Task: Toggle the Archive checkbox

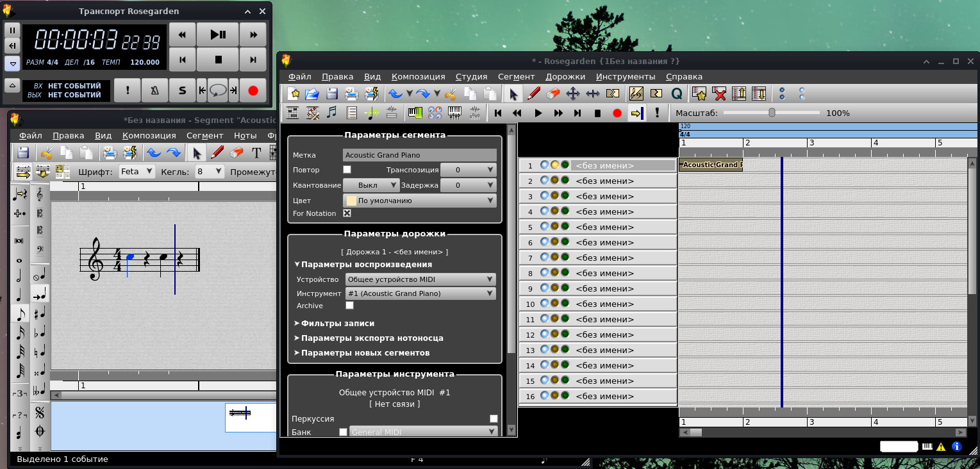Action: [349, 306]
